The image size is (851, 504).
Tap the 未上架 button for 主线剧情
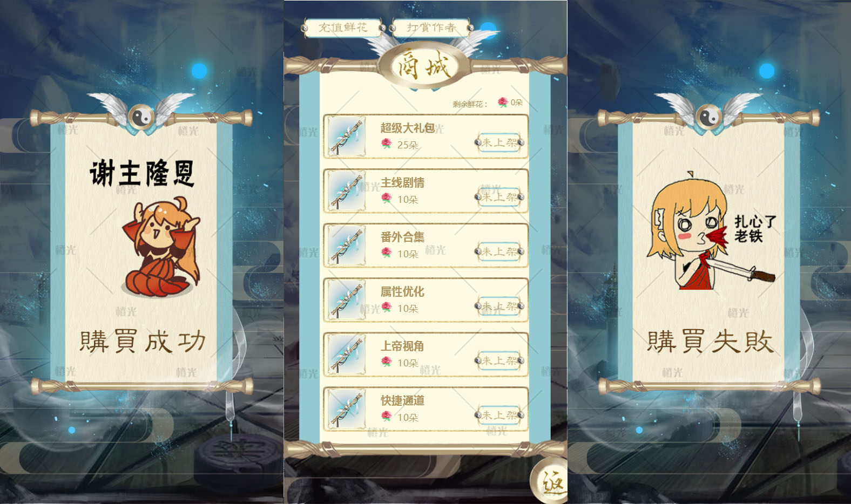click(x=499, y=197)
